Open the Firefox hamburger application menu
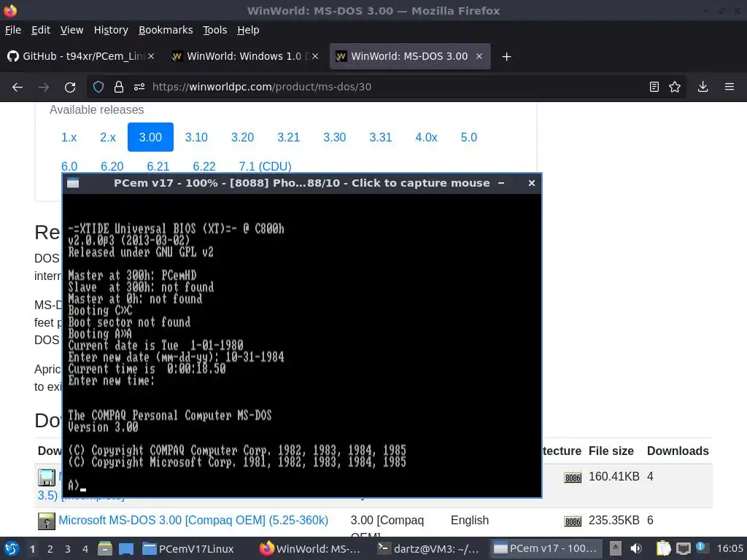The height and width of the screenshot is (560, 747). [729, 87]
